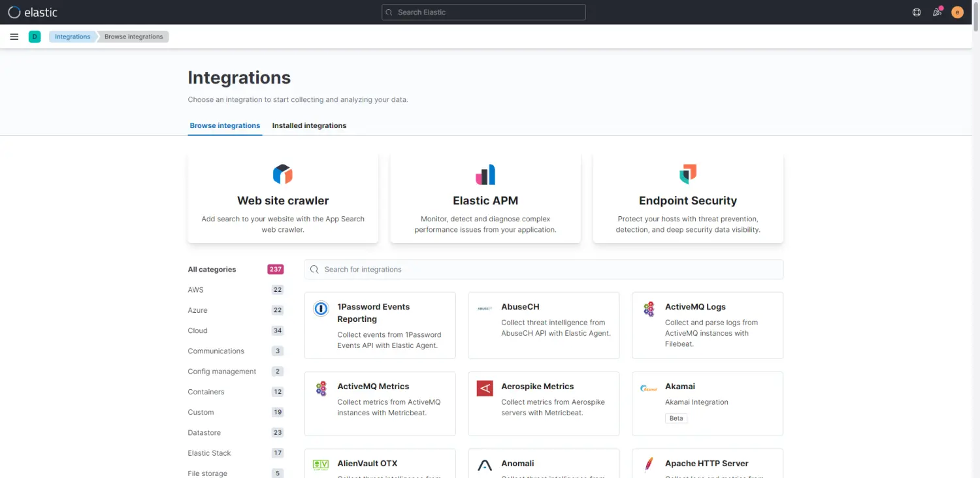Click the Browse integrations breadcrumb

pyautogui.click(x=134, y=37)
